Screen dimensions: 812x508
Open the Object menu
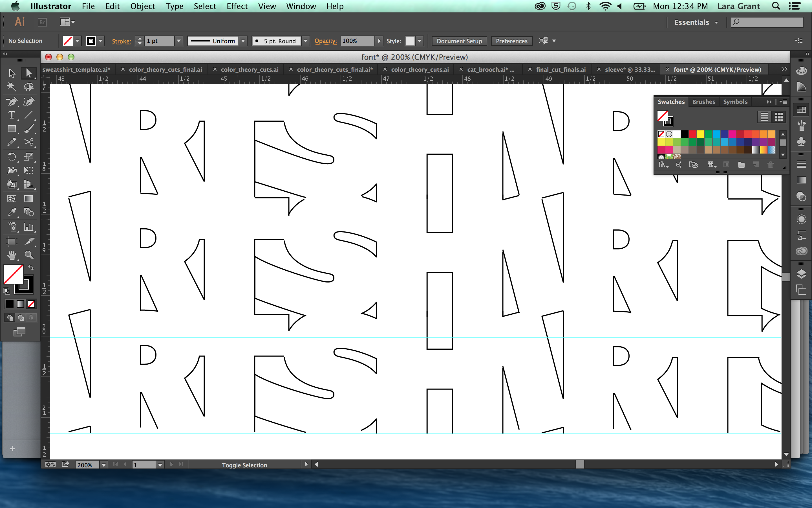143,6
